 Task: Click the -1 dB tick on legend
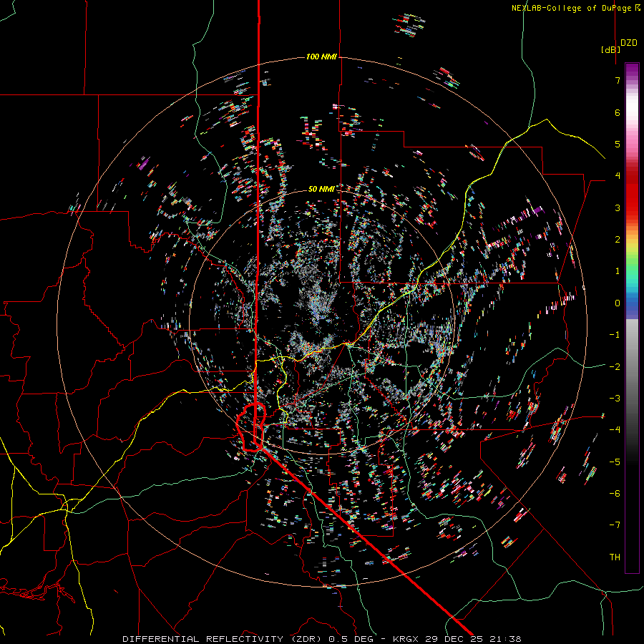[x=615, y=335]
